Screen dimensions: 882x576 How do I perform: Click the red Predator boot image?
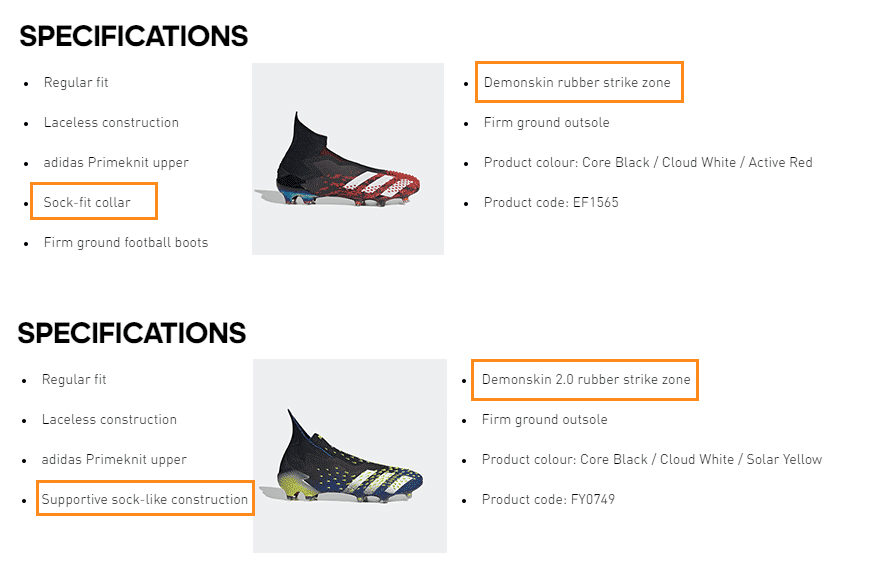[x=348, y=159]
